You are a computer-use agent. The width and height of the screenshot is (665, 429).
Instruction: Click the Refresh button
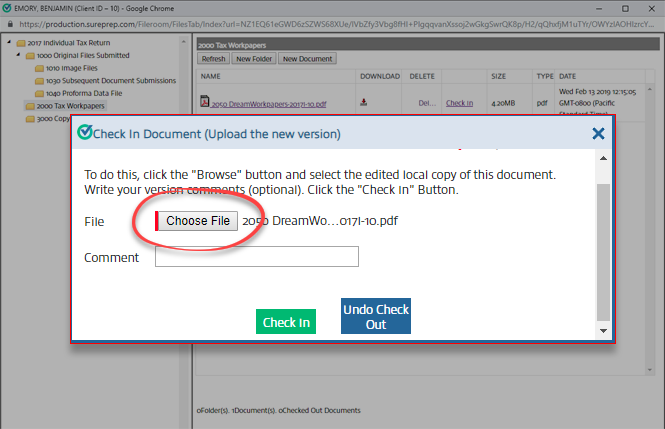coord(213,59)
